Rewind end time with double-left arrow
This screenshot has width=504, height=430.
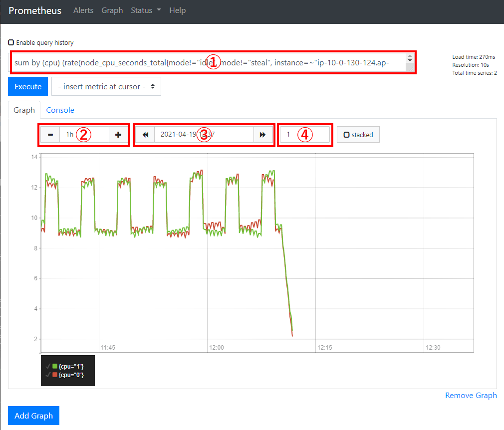click(x=145, y=135)
